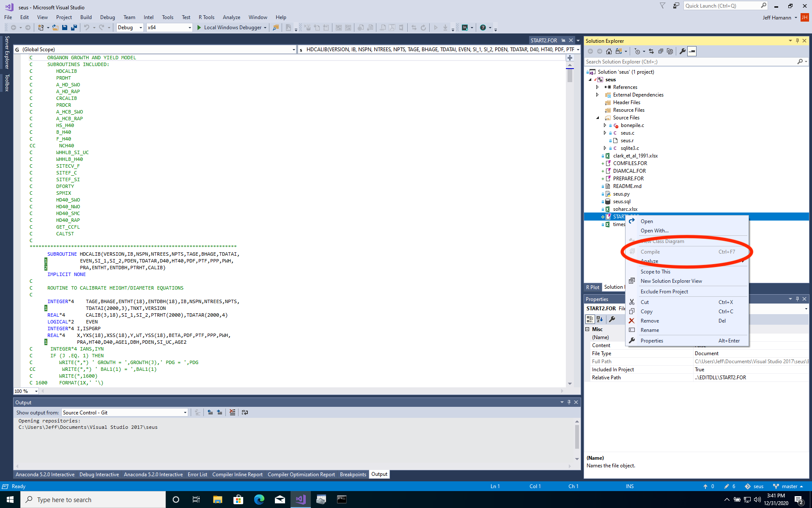Click Solution Explorer Home icon

609,51
